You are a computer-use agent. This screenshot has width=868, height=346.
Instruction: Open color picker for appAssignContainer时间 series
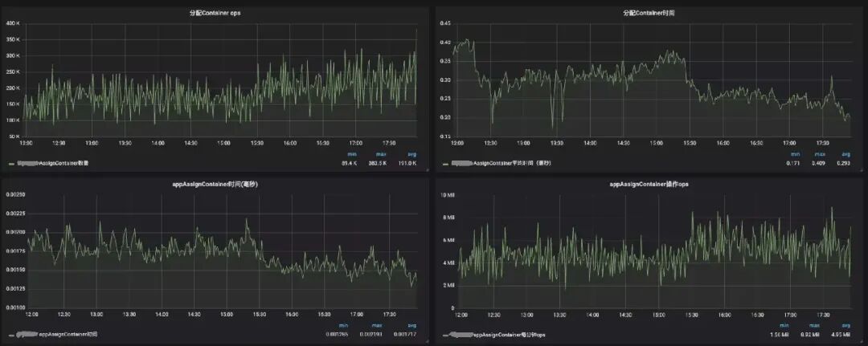click(11, 335)
